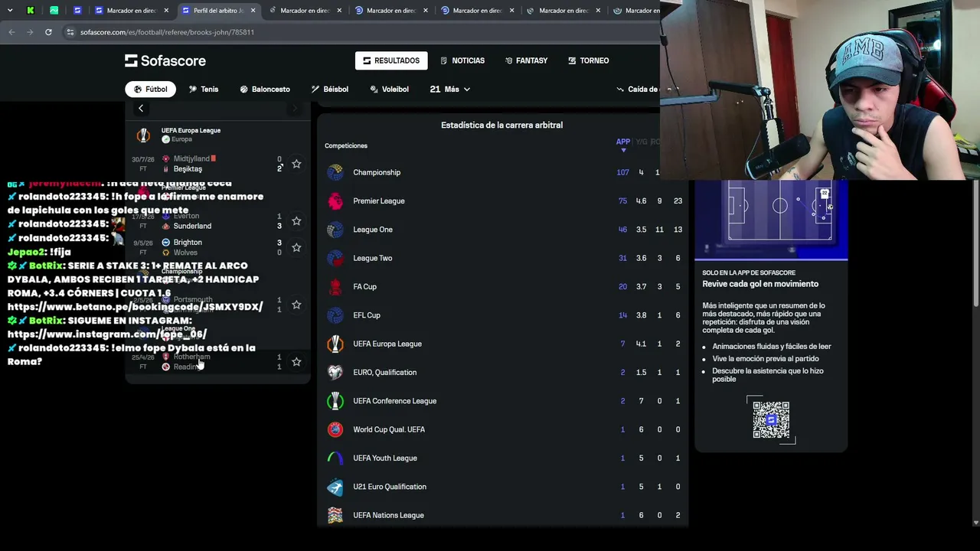Click the 'Estadística de la carrera arbitral' title

pyautogui.click(x=501, y=126)
